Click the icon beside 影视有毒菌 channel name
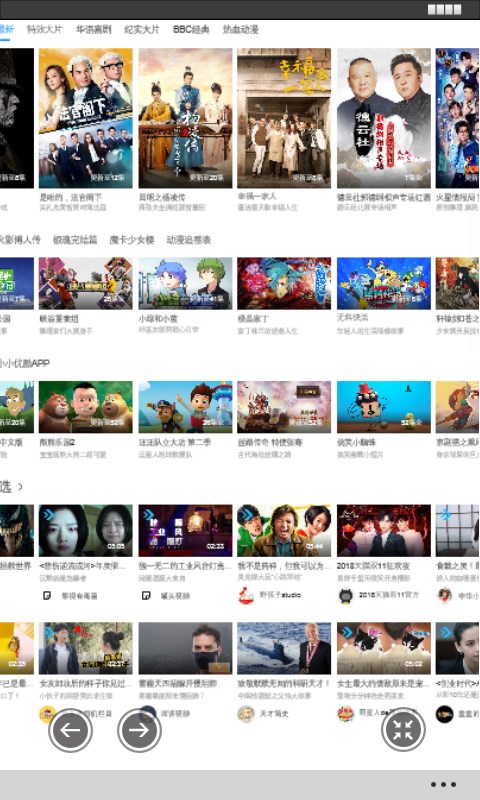 coord(47,595)
